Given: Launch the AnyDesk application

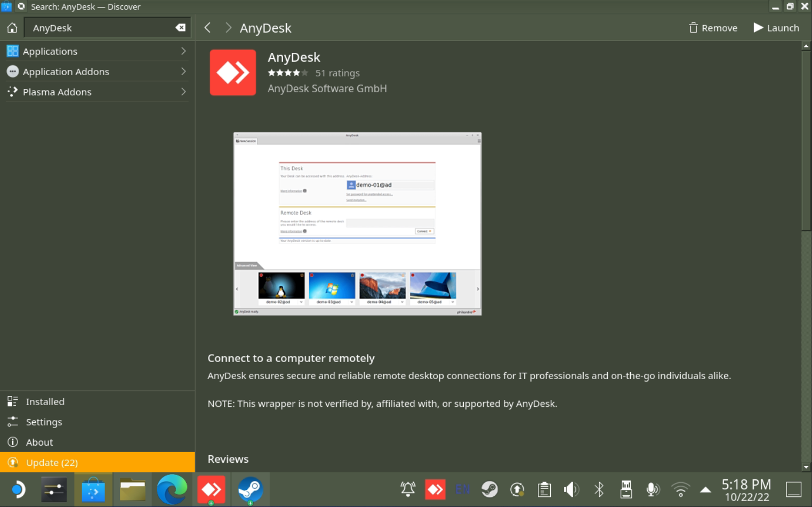Looking at the screenshot, I should (776, 28).
